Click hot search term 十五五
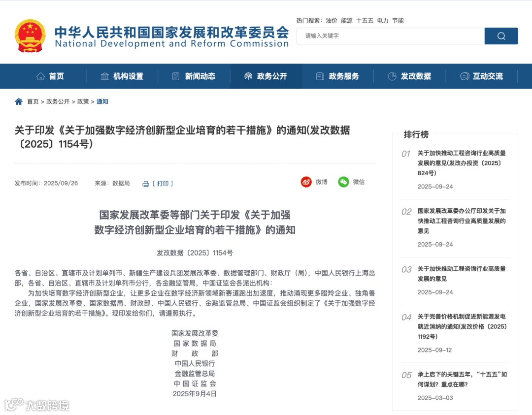Viewport: 532px width, 415px height. pyautogui.click(x=365, y=21)
